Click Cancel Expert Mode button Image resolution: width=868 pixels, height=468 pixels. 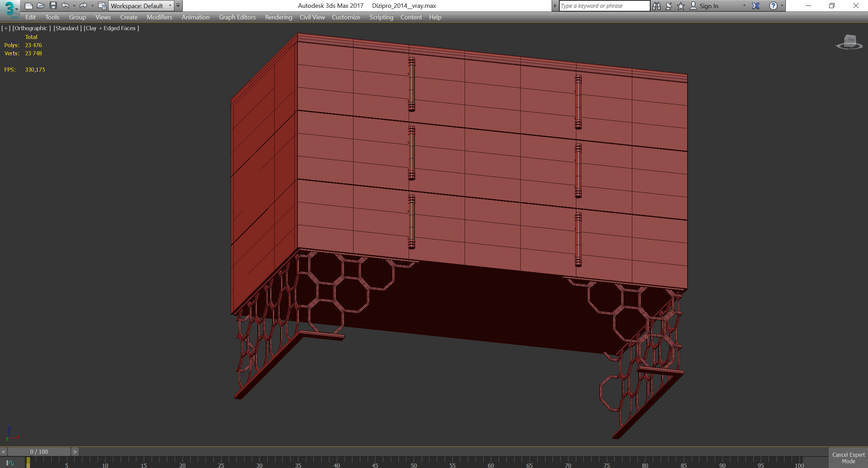tap(848, 458)
